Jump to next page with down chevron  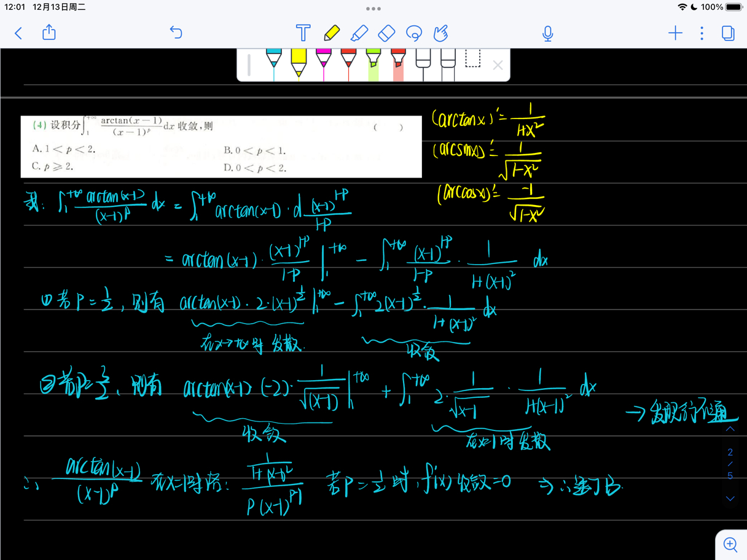point(730,498)
